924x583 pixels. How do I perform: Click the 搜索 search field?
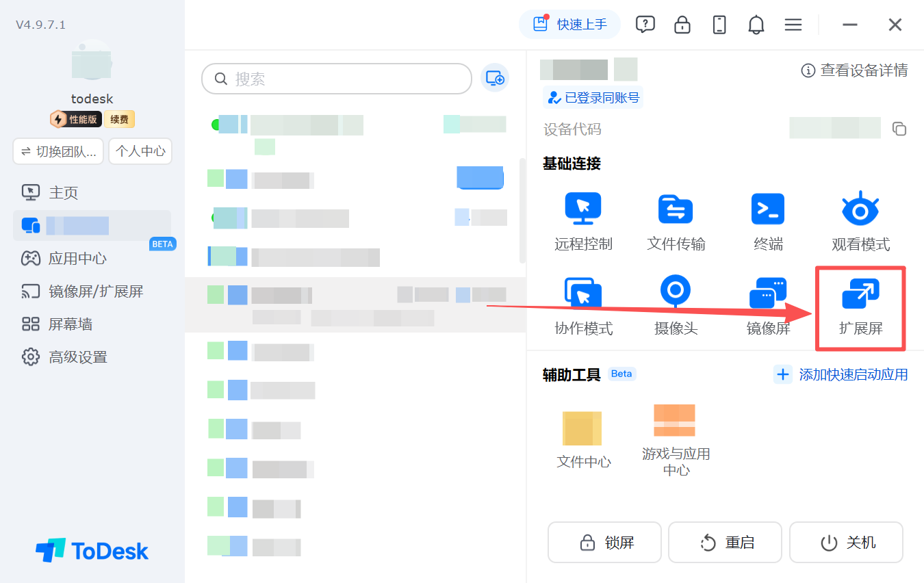[337, 79]
